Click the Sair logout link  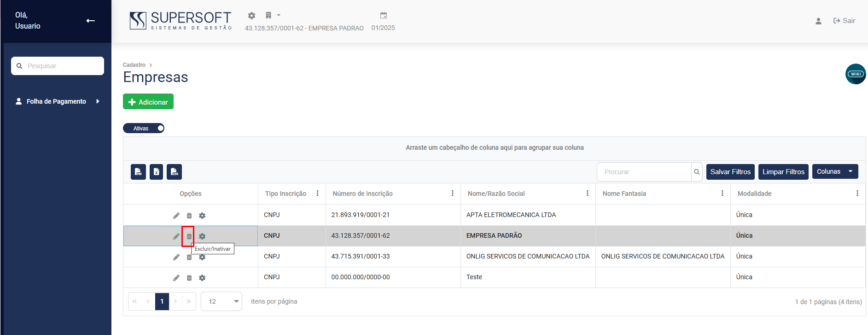pos(844,21)
